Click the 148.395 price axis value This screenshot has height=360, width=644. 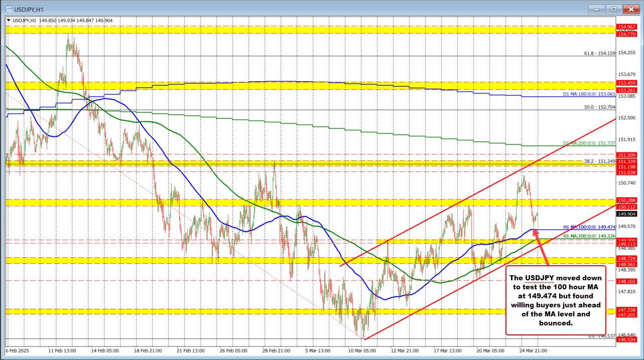(x=627, y=270)
